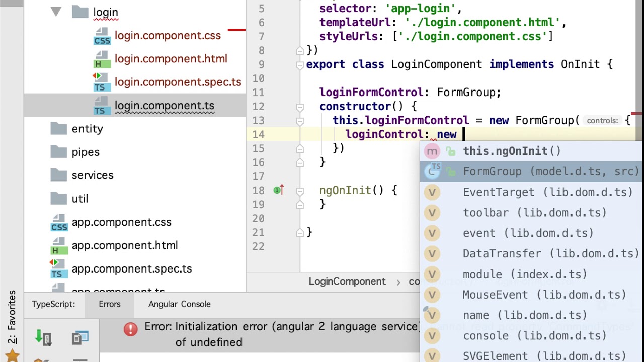Click the variable icon beside DataTransfer
The height and width of the screenshot is (362, 644).
tap(432, 254)
